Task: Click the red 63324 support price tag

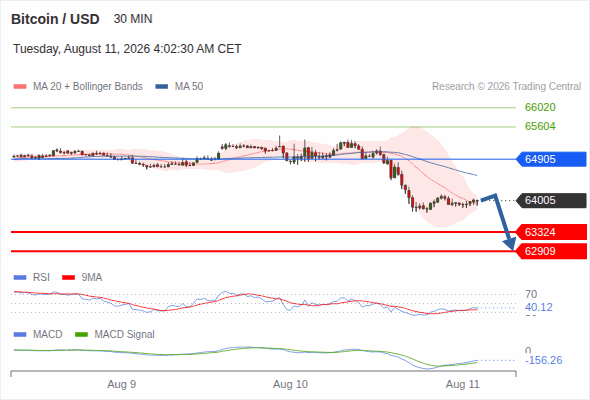Action: (551, 232)
